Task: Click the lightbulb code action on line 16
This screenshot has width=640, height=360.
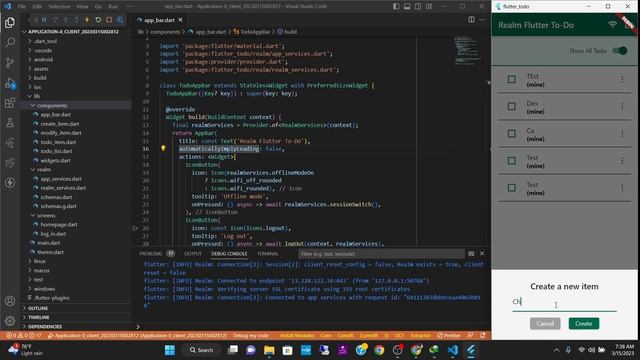Action: click(163, 149)
